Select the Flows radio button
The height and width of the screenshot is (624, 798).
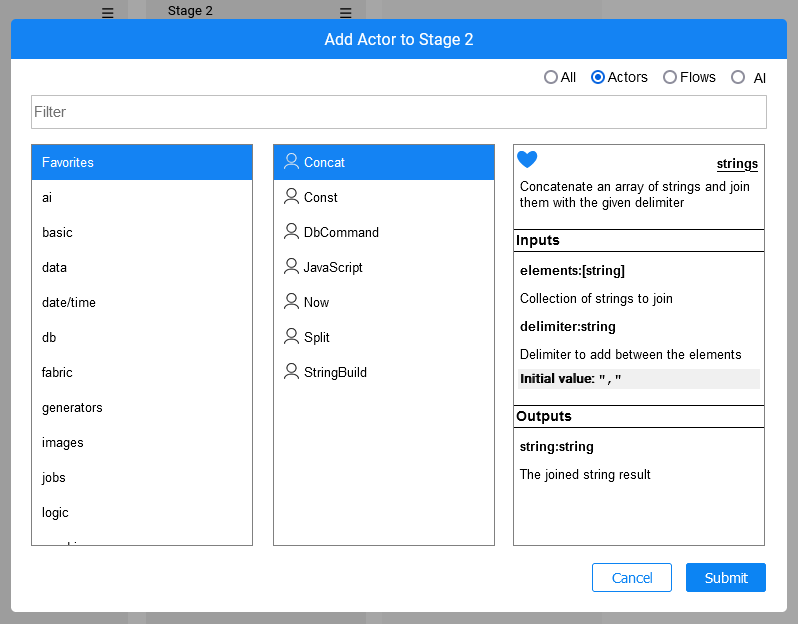(670, 77)
